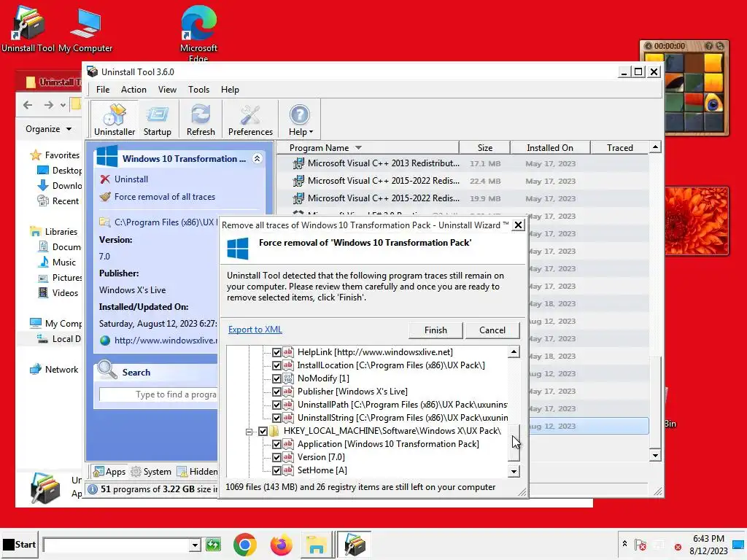Click the traces list scroll down arrow
The width and height of the screenshot is (747, 560).
click(x=514, y=472)
